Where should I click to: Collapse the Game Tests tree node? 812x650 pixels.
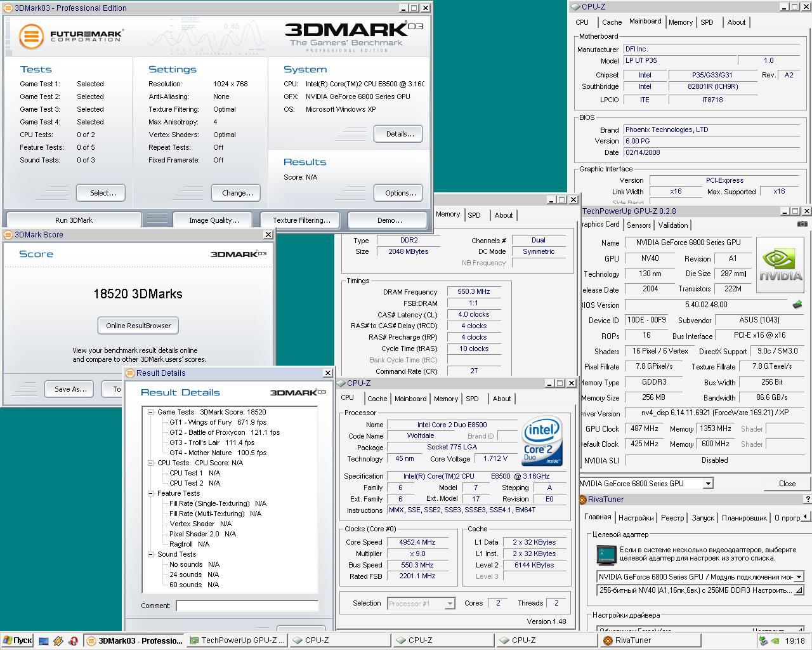pyautogui.click(x=151, y=412)
